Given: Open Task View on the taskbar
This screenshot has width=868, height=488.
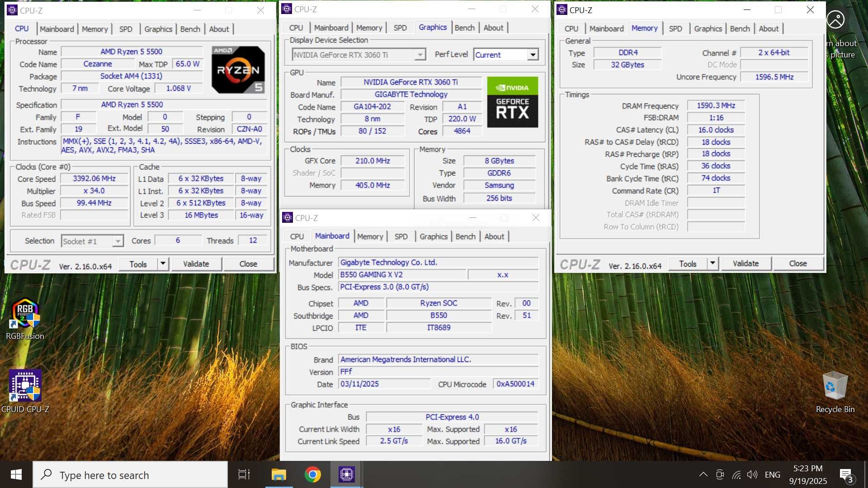Looking at the screenshot, I should coord(244,474).
